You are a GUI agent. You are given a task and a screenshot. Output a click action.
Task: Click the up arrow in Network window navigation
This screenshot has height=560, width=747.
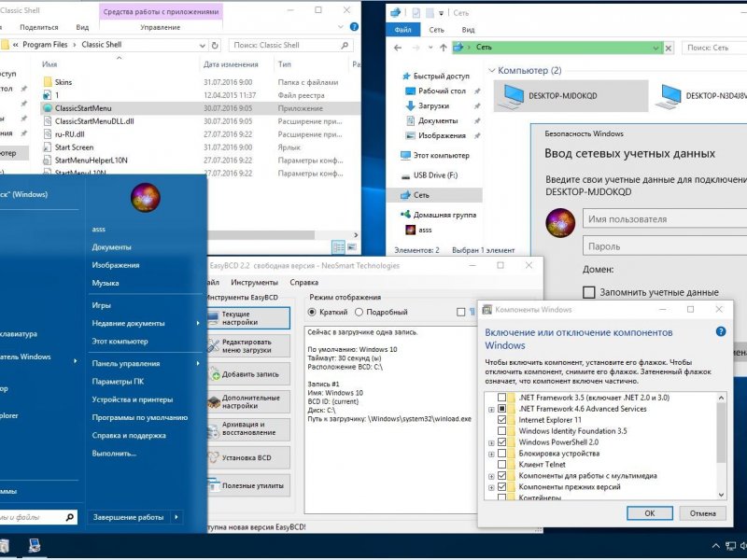point(443,48)
